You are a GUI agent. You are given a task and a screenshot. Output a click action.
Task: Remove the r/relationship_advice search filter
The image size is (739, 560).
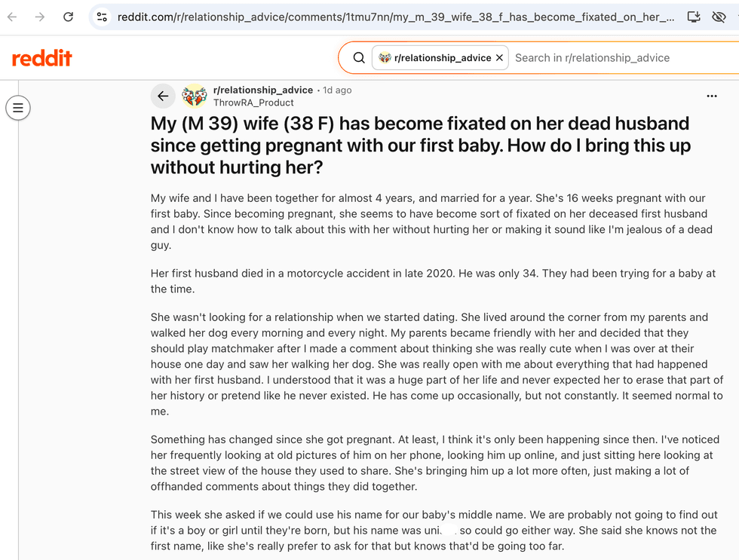click(x=499, y=57)
